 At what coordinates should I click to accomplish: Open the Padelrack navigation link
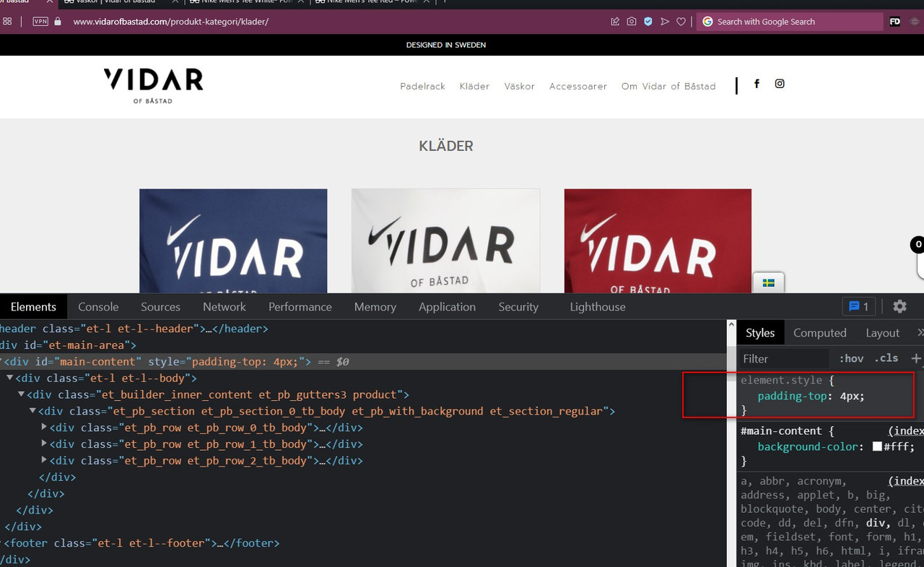[423, 86]
